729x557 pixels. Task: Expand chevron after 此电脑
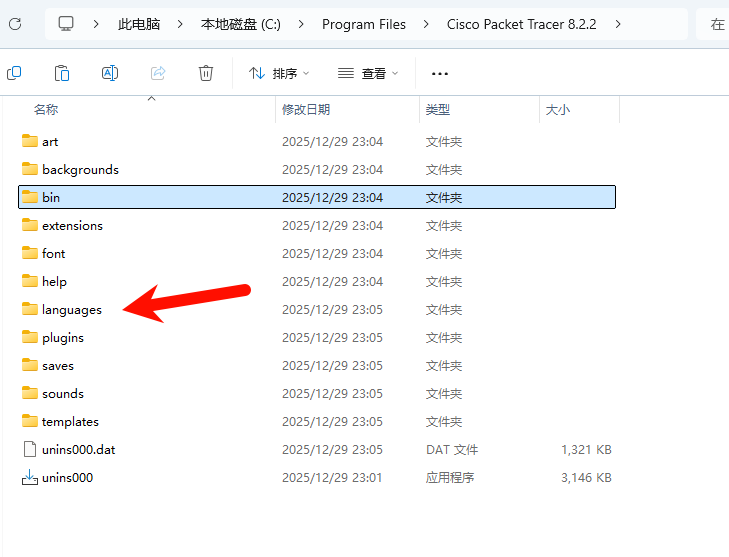pyautogui.click(x=180, y=24)
